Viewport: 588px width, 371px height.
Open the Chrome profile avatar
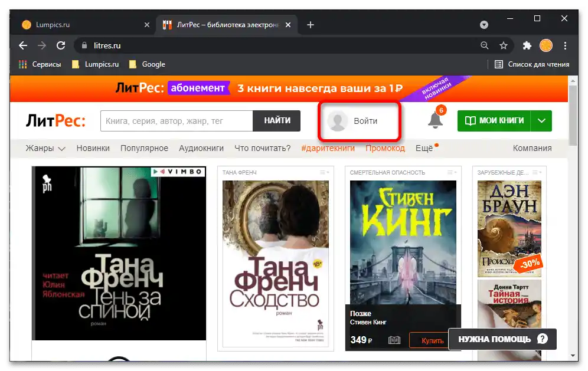click(x=546, y=46)
